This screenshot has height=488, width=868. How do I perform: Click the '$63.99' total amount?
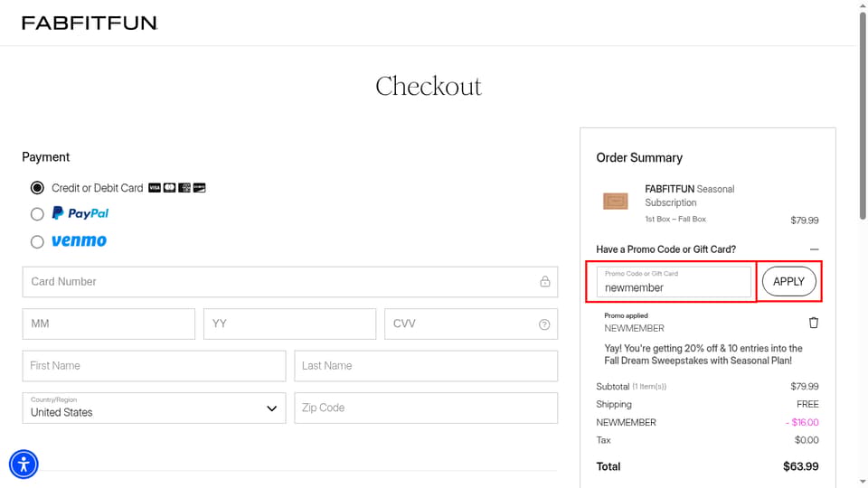click(800, 466)
